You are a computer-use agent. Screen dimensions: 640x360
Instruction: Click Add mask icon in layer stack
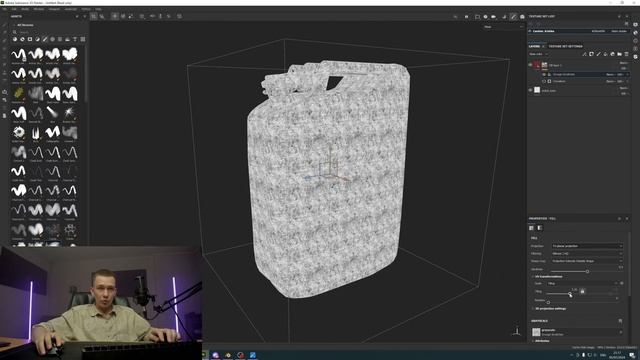591,54
